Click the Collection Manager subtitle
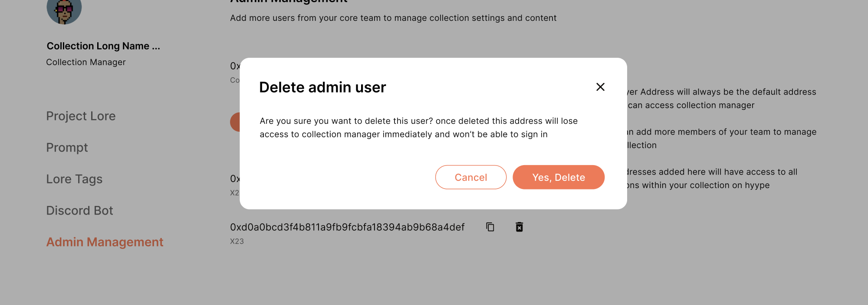868x305 pixels. (x=86, y=62)
